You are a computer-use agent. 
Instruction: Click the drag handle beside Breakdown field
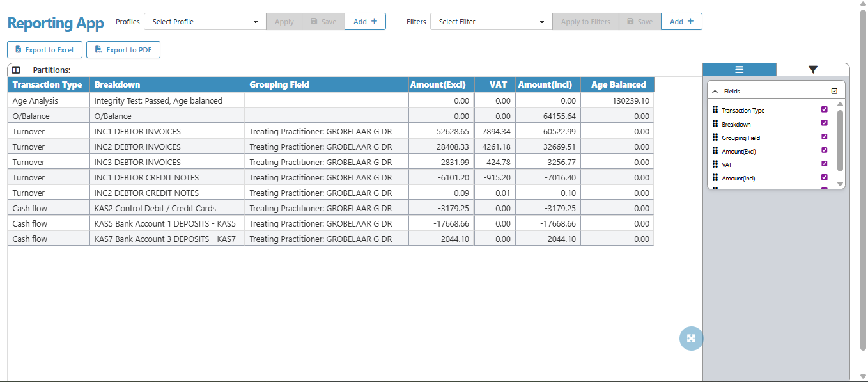715,124
